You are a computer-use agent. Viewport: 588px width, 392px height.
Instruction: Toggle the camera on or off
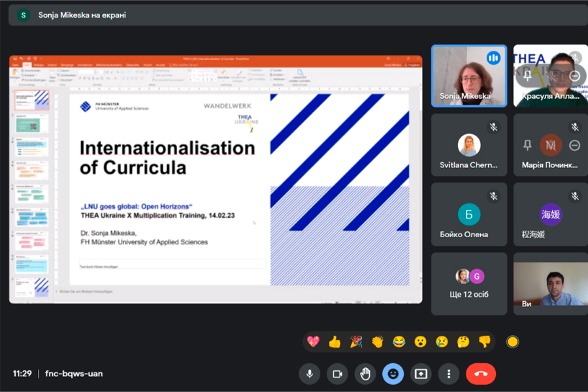338,374
